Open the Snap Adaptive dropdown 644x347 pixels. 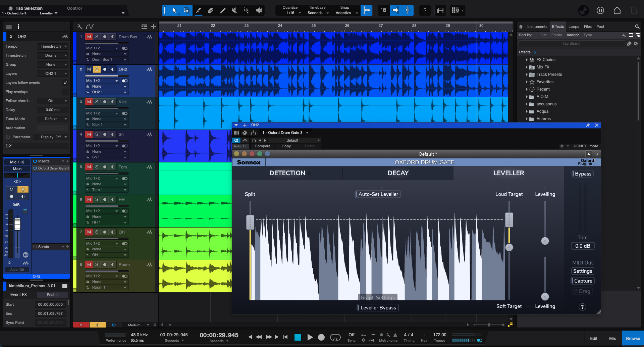coord(346,13)
